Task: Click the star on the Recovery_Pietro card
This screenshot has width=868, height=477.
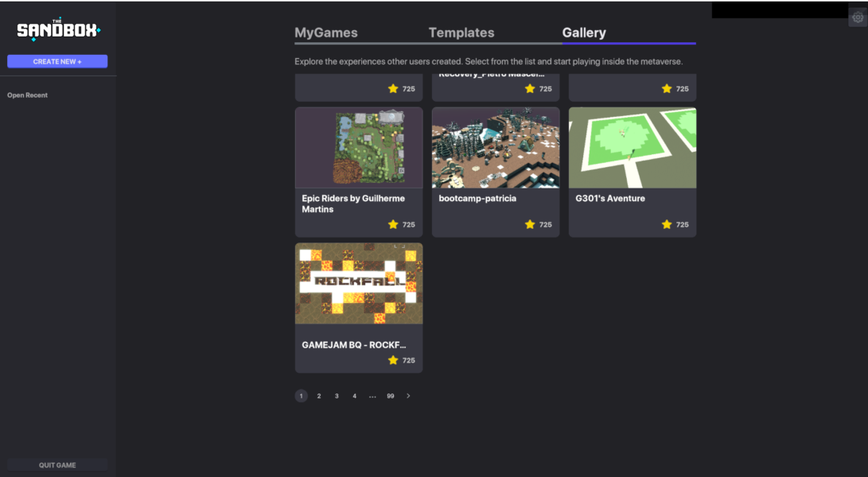Action: point(530,88)
